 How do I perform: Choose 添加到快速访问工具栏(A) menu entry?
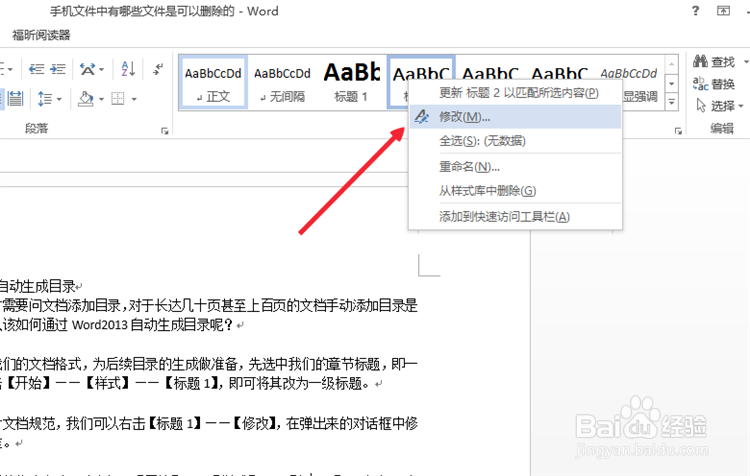[516, 217]
